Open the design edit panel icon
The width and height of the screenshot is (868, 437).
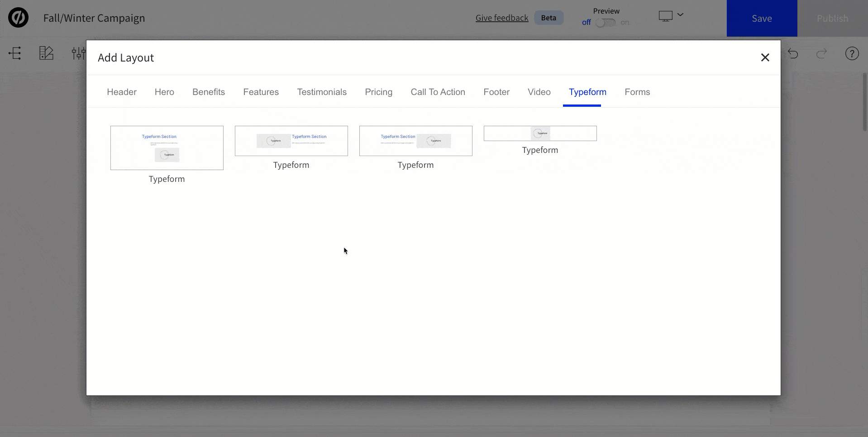[x=46, y=53]
